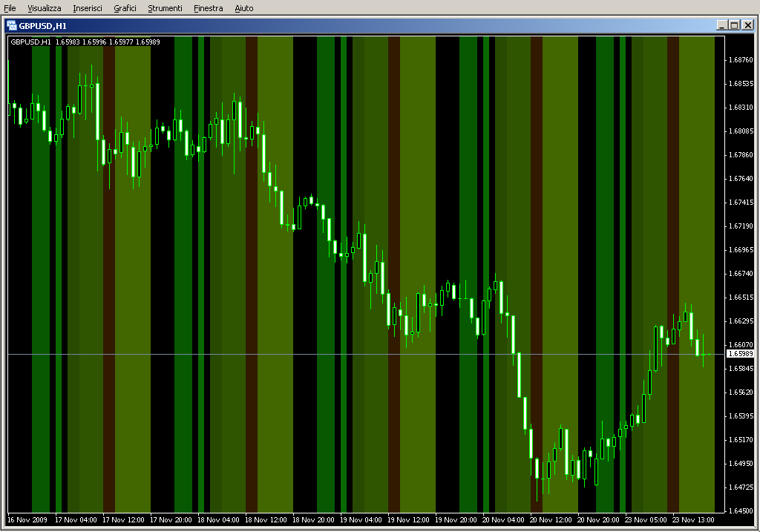Click price scale value 1.66965
The image size is (760, 532).
741,250
